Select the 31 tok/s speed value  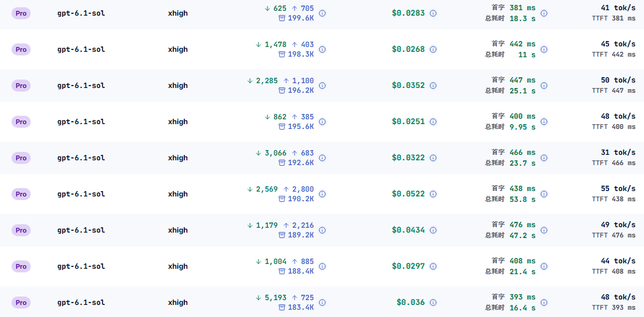pos(618,152)
